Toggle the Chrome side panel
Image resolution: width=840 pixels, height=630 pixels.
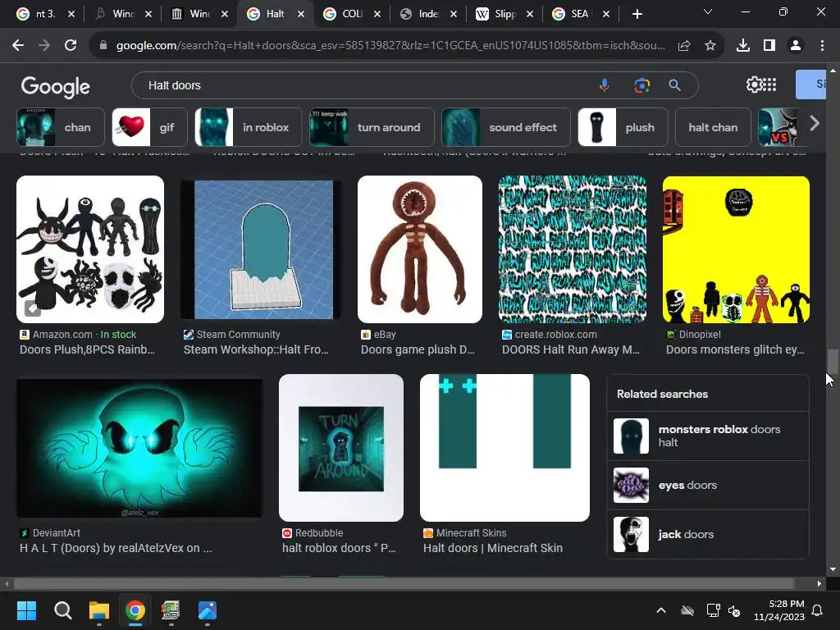[769, 46]
